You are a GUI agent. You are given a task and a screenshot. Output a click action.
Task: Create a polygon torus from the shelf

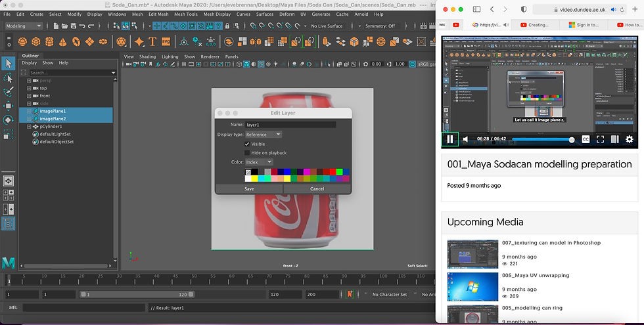click(76, 42)
